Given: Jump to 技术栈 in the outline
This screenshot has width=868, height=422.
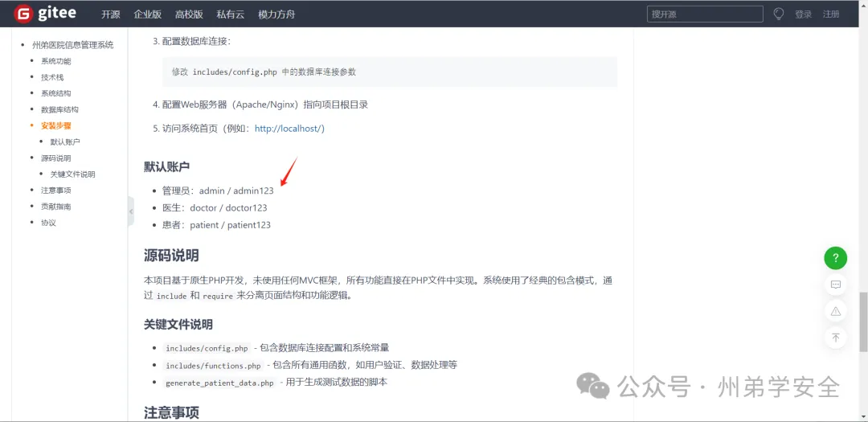Looking at the screenshot, I should click(x=52, y=77).
